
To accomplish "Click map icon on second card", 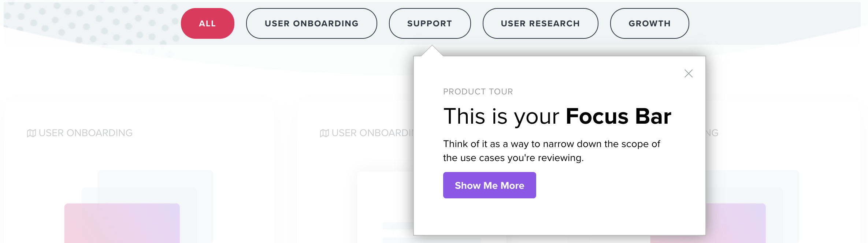I will click(x=324, y=133).
